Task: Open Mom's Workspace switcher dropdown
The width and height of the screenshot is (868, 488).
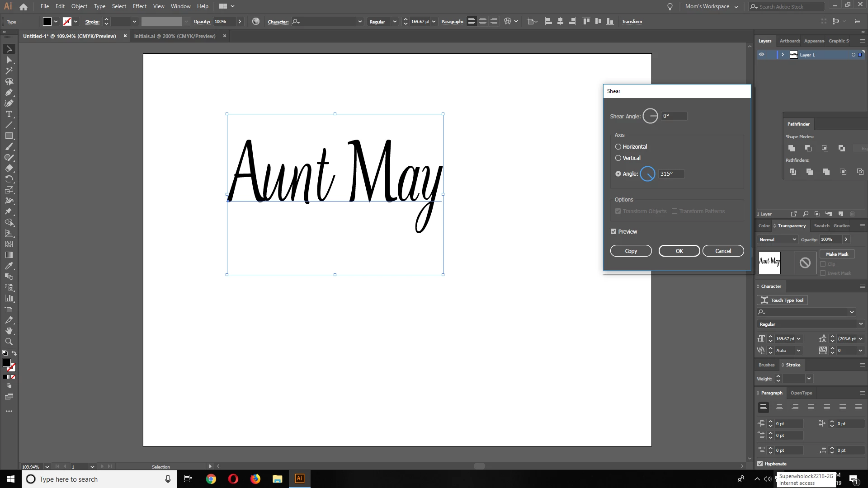Action: [x=711, y=6]
